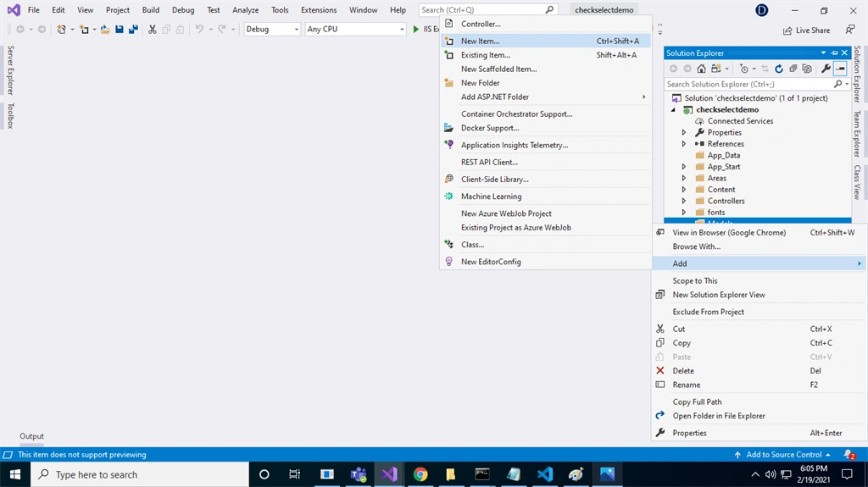The height and width of the screenshot is (487, 868).
Task: Open the dropdown arrow beside the Undo icon
Action: [x=210, y=30]
